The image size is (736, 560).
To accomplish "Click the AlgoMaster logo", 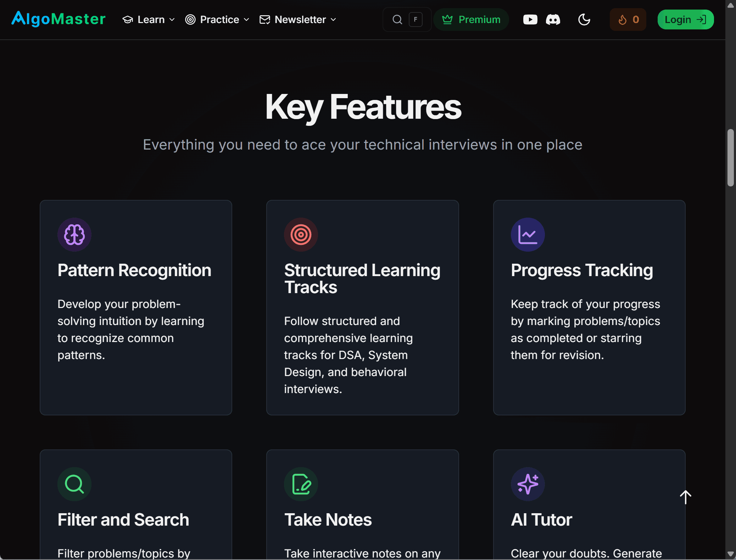I will pos(58,19).
